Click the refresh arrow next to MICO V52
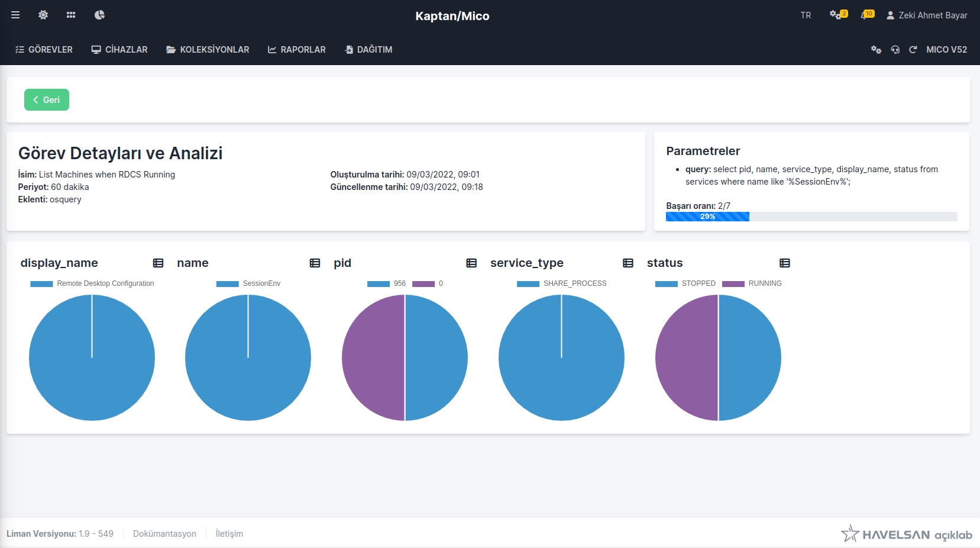Image resolution: width=980 pixels, height=548 pixels. 913,50
